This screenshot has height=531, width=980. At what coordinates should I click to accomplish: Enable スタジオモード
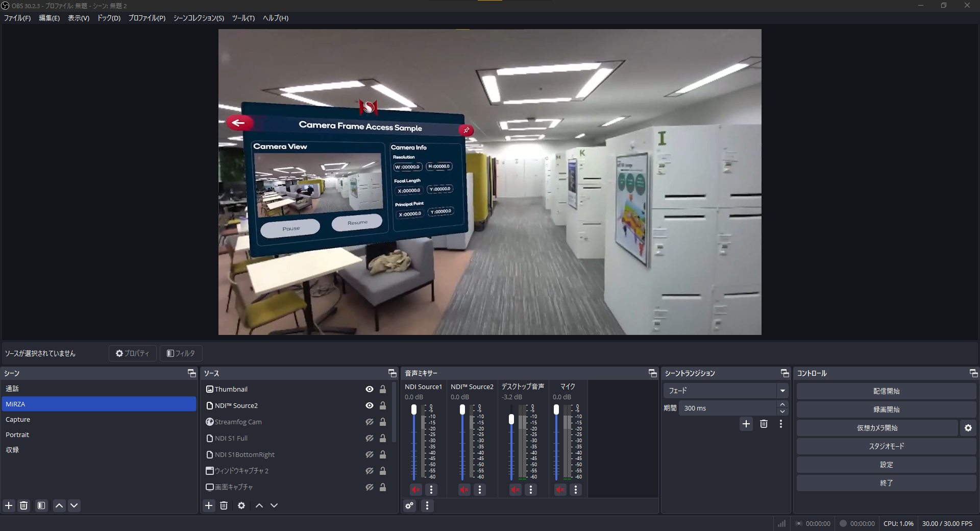(x=886, y=446)
